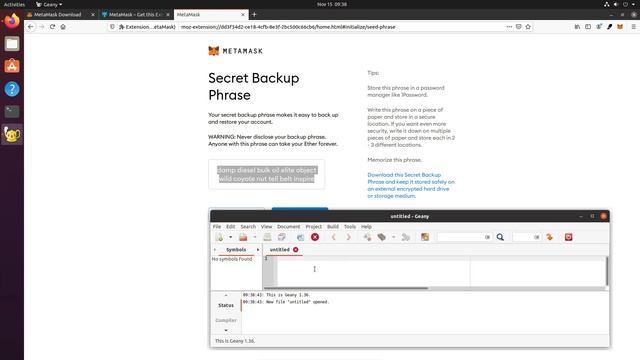
Task: Open the Build menu in Geany
Action: click(x=333, y=227)
